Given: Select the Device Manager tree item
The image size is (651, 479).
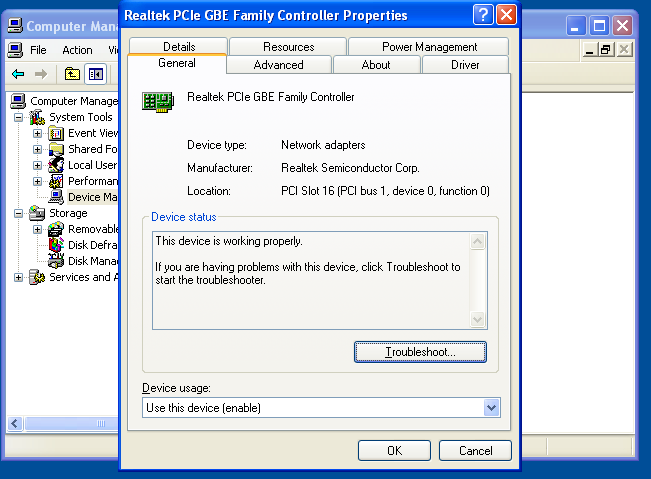Looking at the screenshot, I should (93, 197).
